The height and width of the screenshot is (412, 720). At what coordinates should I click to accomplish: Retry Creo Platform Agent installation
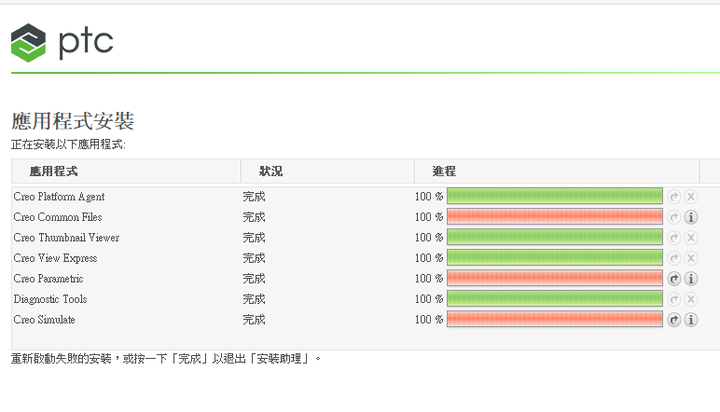(674, 197)
